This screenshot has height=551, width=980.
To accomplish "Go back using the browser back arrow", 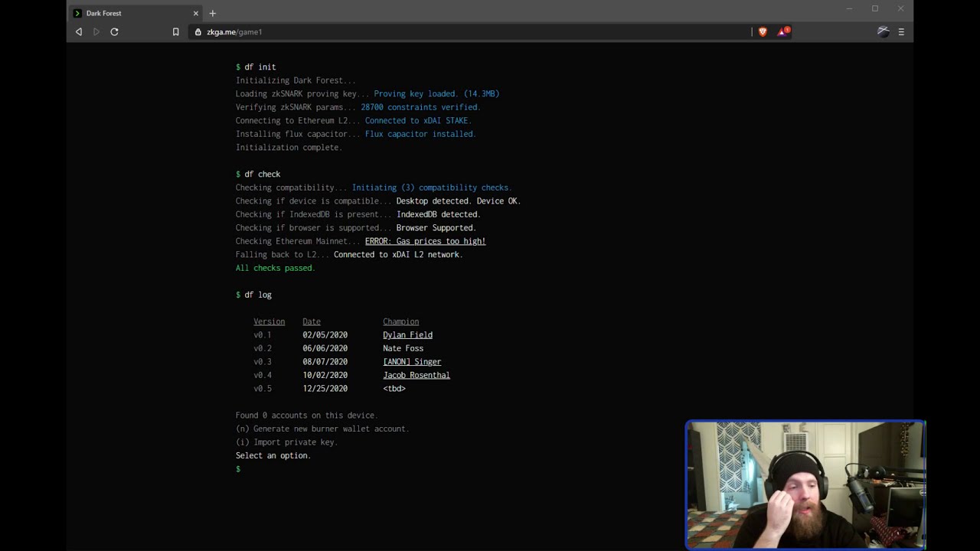I will point(78,31).
